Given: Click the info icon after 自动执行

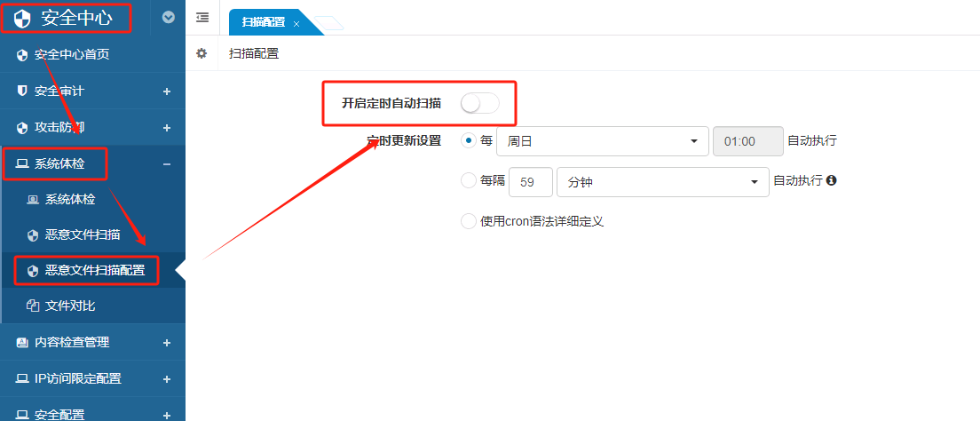Looking at the screenshot, I should coord(832,180).
